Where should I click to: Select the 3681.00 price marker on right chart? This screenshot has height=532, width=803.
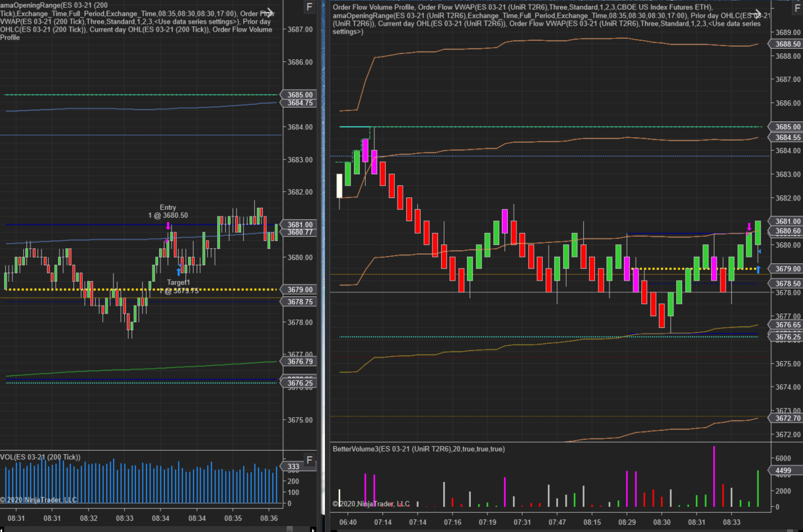pyautogui.click(x=784, y=221)
